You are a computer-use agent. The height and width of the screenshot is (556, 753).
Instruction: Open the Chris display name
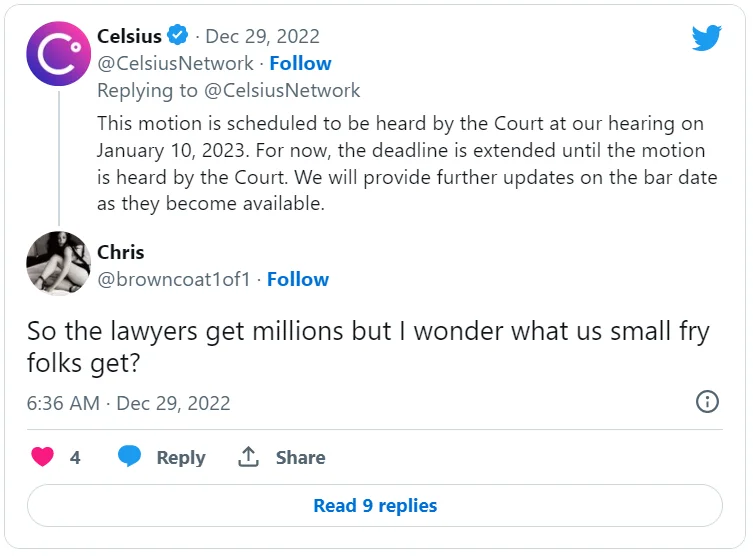[x=121, y=252]
